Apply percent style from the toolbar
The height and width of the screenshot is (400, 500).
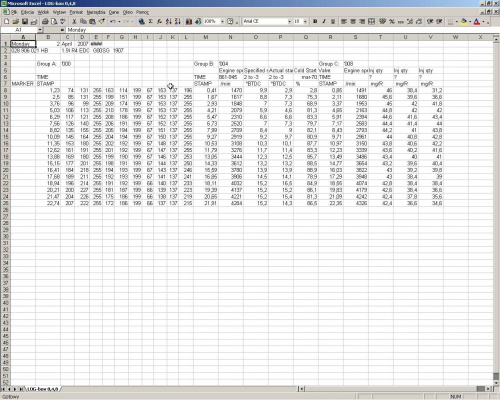coord(392,21)
